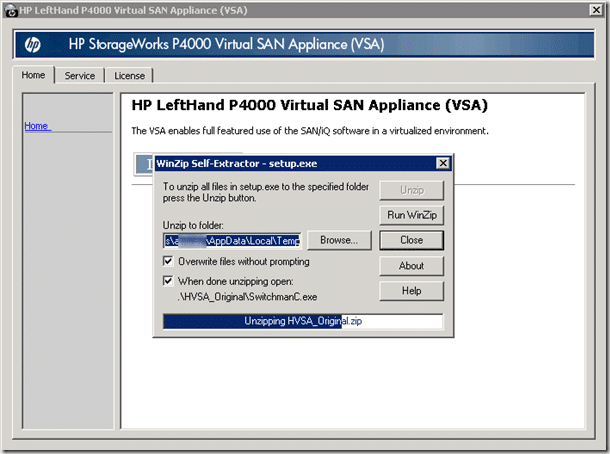
Task: Launch Run WinZip button
Action: [x=412, y=215]
